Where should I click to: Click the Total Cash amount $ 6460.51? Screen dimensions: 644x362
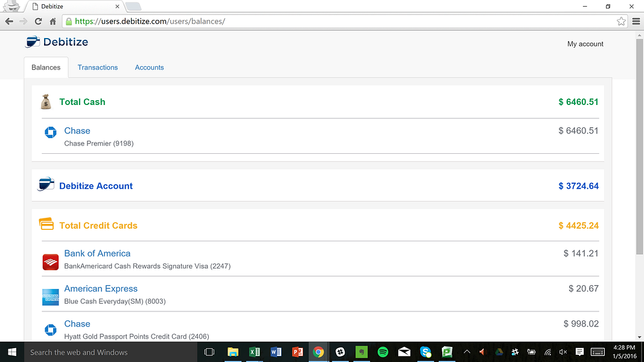tap(578, 102)
